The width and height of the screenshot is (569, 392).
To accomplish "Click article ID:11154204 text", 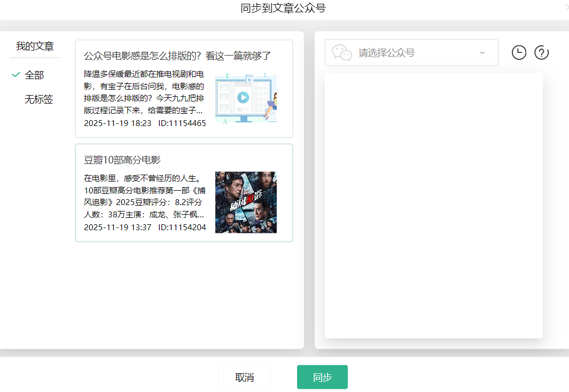I will [x=182, y=227].
